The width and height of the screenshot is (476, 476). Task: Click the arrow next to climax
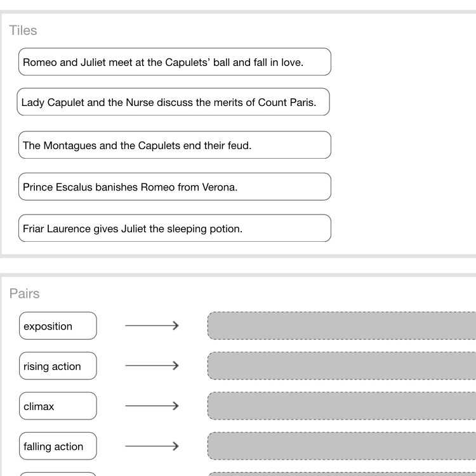coord(152,406)
